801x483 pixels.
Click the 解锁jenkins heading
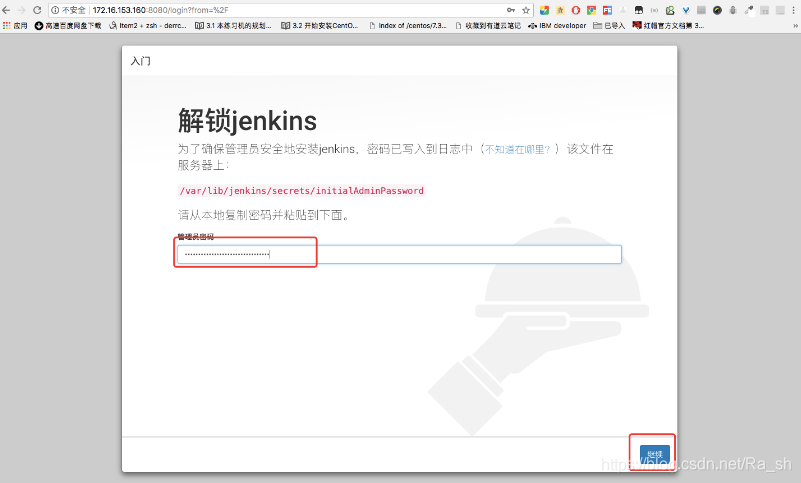click(x=247, y=121)
